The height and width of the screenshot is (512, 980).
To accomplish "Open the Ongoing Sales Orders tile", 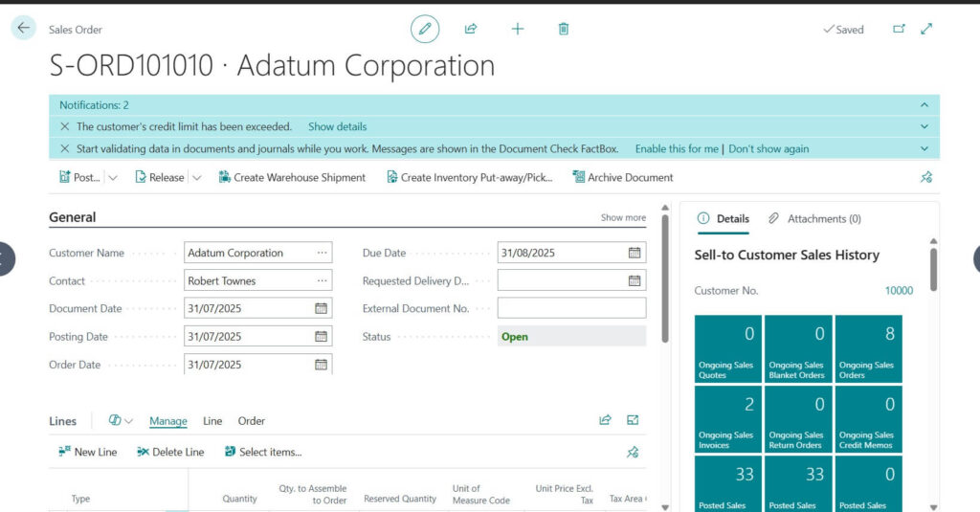I will [x=868, y=349].
